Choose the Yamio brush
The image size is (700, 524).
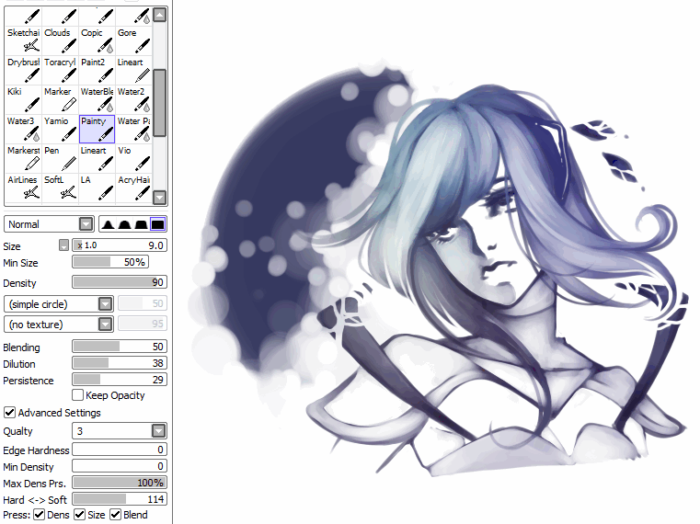point(60,129)
